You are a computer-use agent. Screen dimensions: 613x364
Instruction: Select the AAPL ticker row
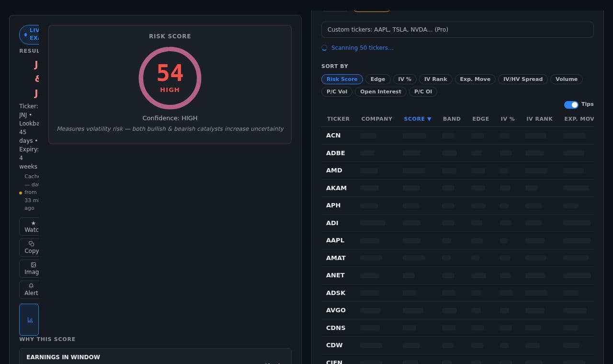click(457, 240)
